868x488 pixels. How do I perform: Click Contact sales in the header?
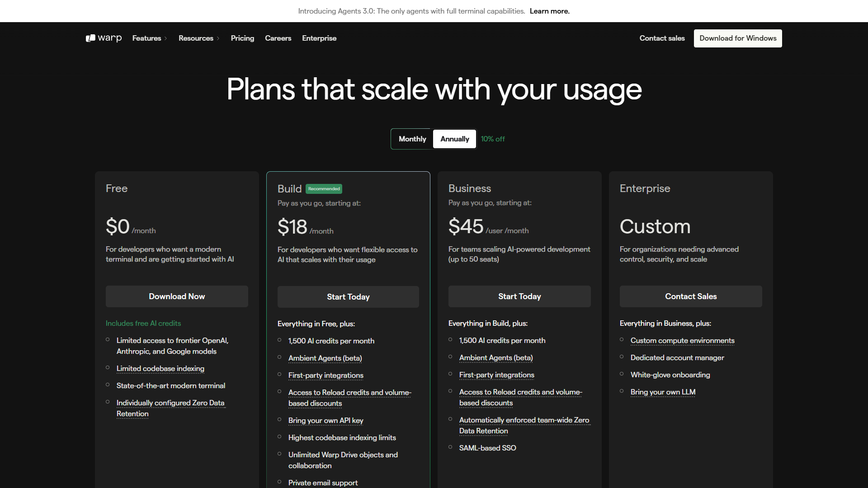pyautogui.click(x=662, y=38)
